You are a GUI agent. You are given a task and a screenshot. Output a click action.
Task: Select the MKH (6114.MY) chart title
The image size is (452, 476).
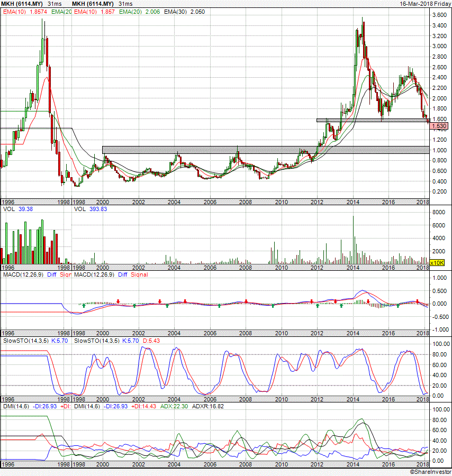click(94, 4)
